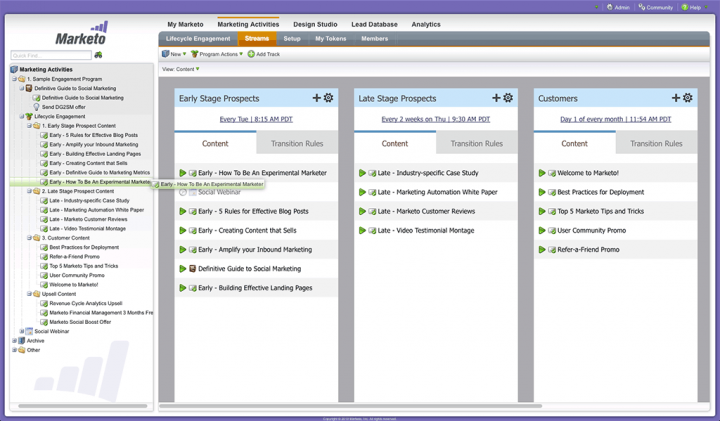
Task: Select the Setup sub-tab
Action: 292,39
